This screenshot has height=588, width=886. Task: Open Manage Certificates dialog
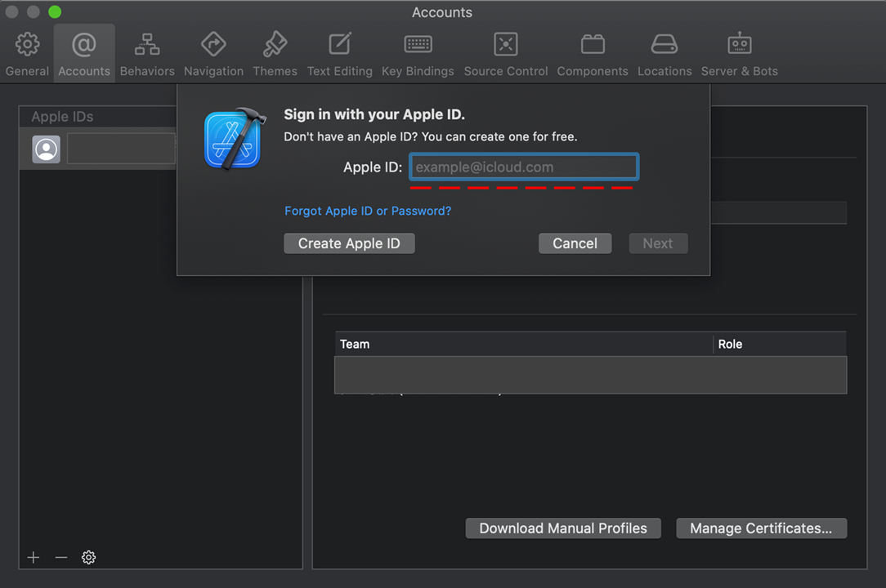(x=761, y=528)
